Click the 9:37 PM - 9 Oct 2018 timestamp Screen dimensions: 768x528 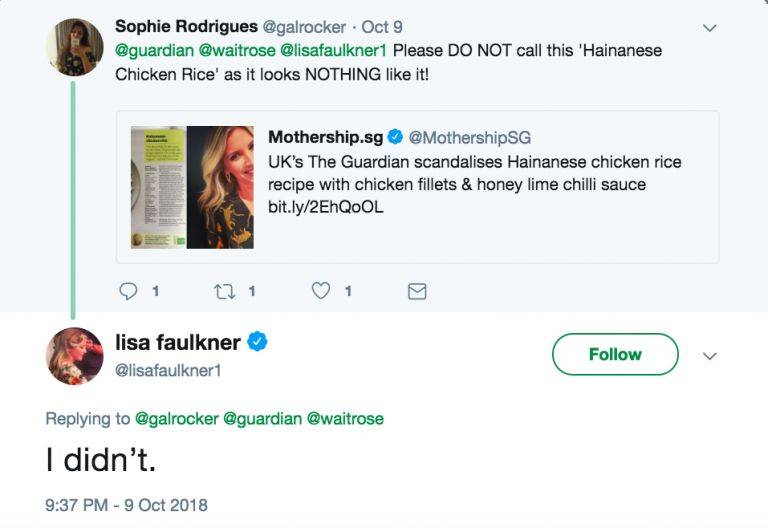(x=126, y=504)
